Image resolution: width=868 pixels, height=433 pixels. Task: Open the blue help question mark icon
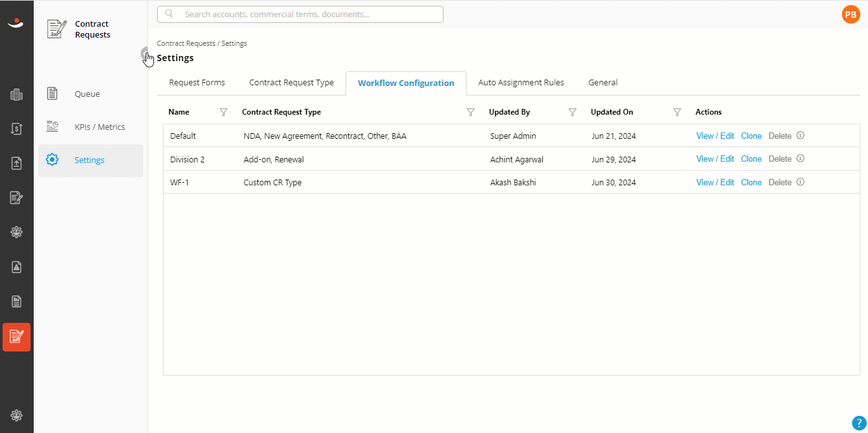click(859, 423)
